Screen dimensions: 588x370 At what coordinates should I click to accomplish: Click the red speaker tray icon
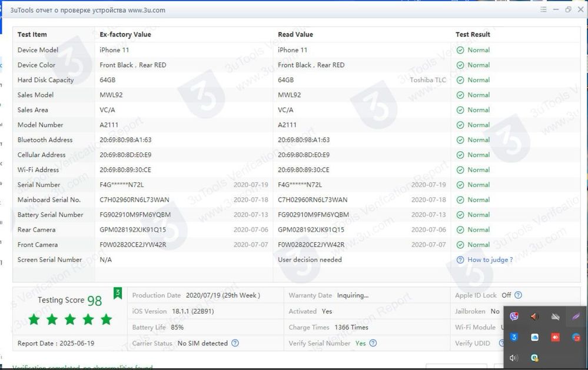(534, 317)
